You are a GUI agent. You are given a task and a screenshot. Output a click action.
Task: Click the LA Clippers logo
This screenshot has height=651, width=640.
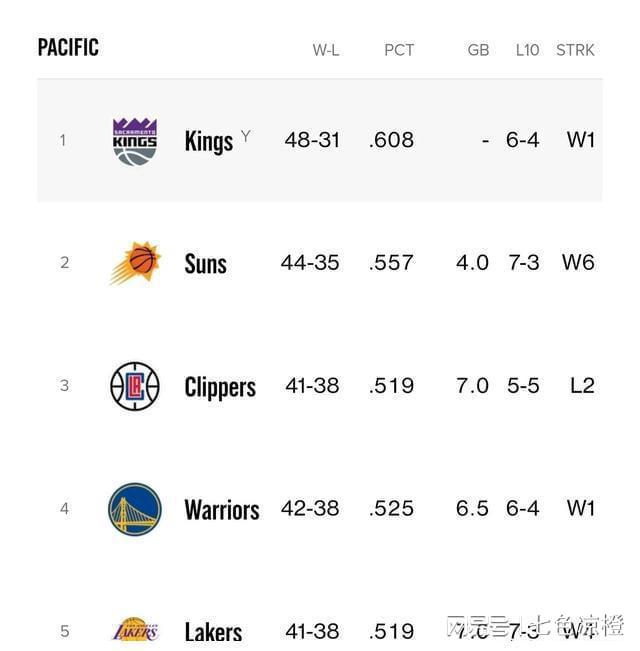pos(135,386)
